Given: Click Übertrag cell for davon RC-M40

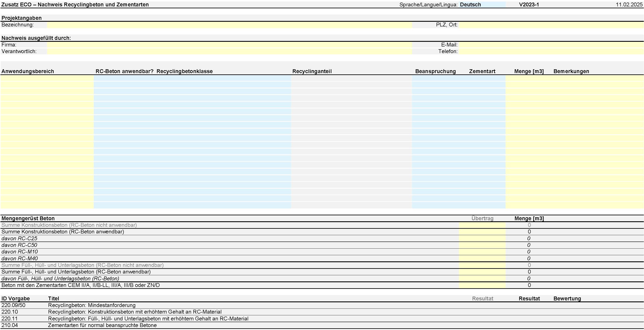Looking at the screenshot, I should 482,258.
